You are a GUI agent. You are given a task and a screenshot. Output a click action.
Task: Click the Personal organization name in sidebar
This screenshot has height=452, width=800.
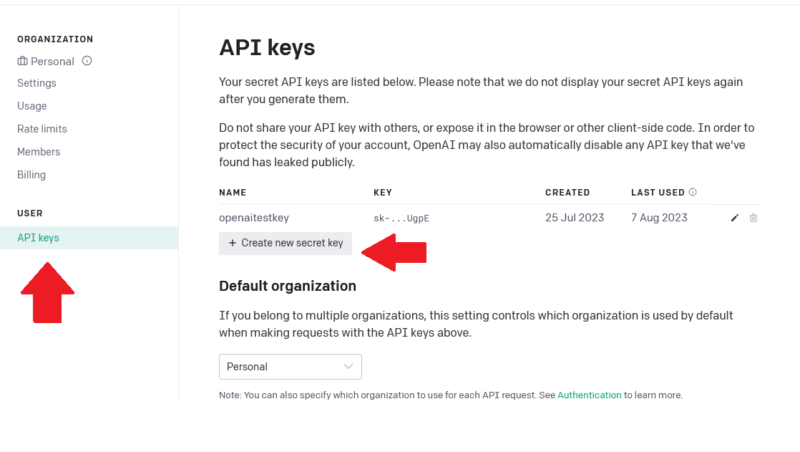point(52,61)
